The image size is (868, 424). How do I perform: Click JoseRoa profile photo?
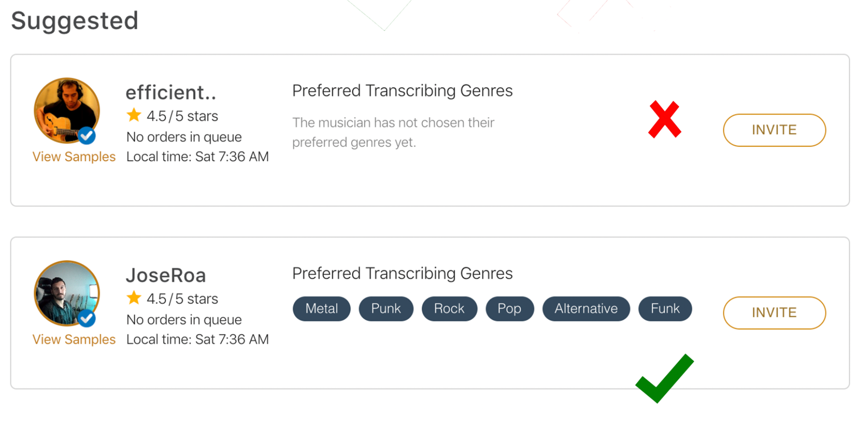67,293
